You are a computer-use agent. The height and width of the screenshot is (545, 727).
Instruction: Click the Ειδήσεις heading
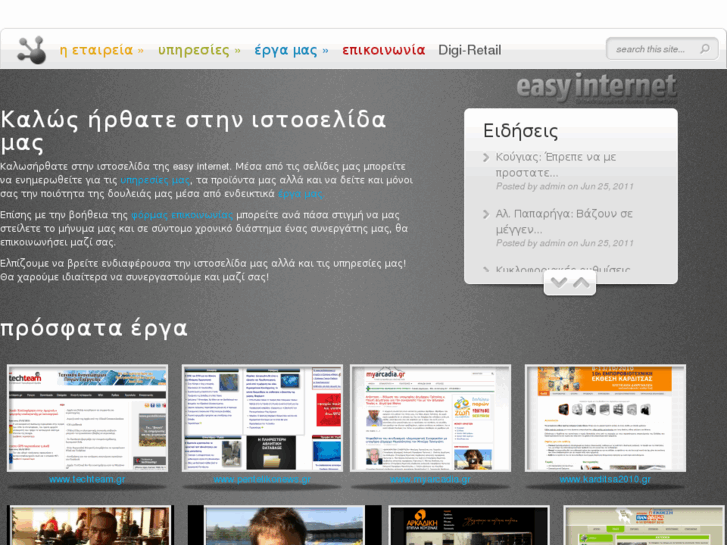click(520, 131)
